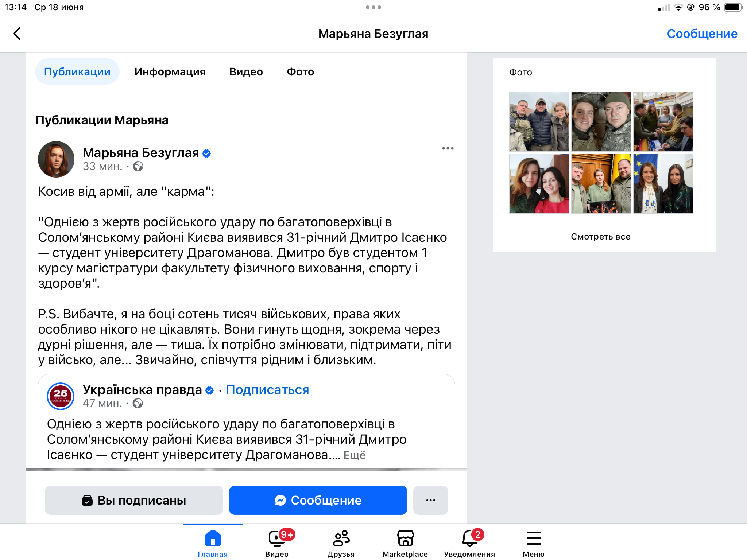Open the Друзья friends icon
Image resolution: width=747 pixels, height=560 pixels.
coord(341,538)
